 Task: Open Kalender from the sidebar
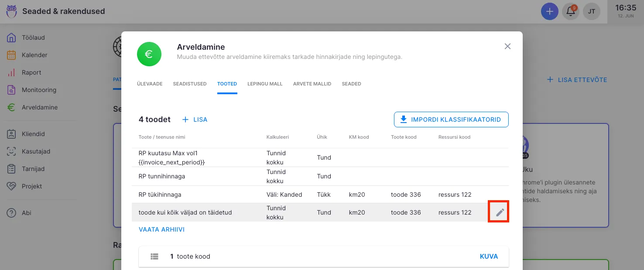[x=34, y=55]
